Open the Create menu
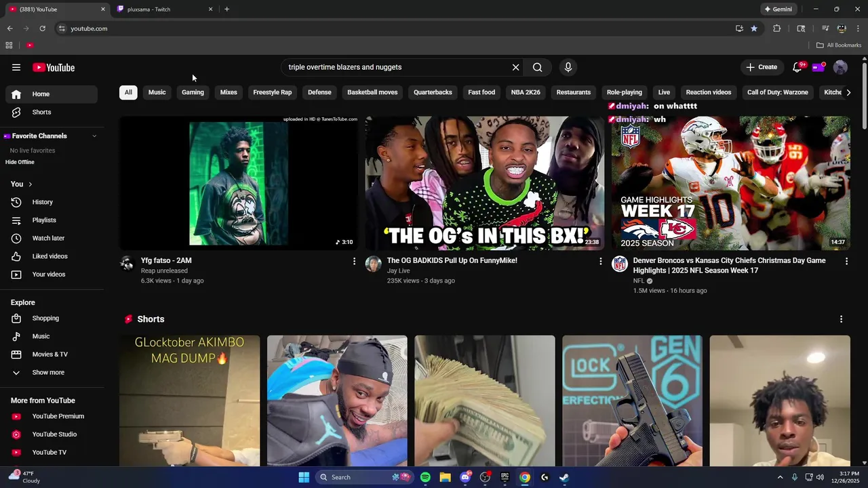The image size is (868, 488). [x=762, y=67]
